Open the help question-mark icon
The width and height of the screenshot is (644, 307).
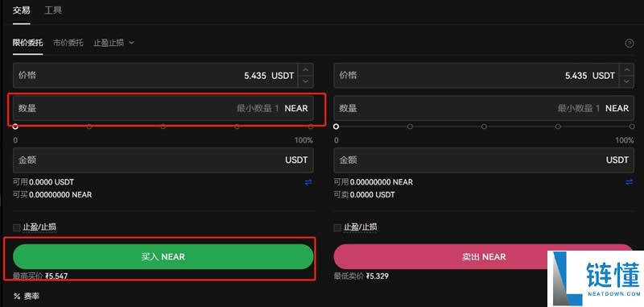pos(629,43)
